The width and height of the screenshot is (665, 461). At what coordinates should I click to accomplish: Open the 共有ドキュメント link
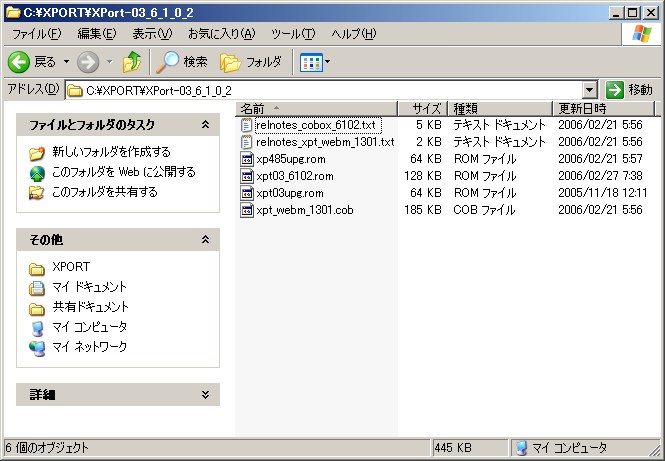[x=90, y=307]
